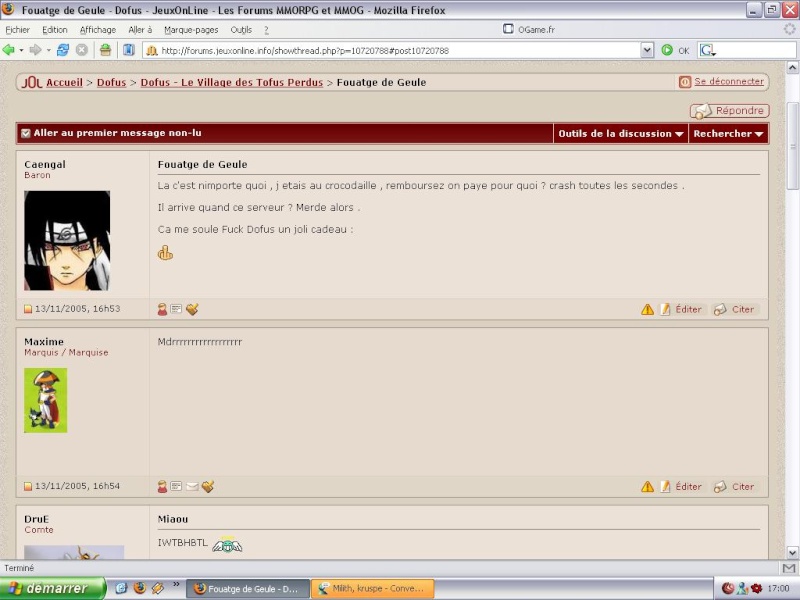
Task: Click the MSN Messenger icon in the system tray
Action: tap(742, 588)
